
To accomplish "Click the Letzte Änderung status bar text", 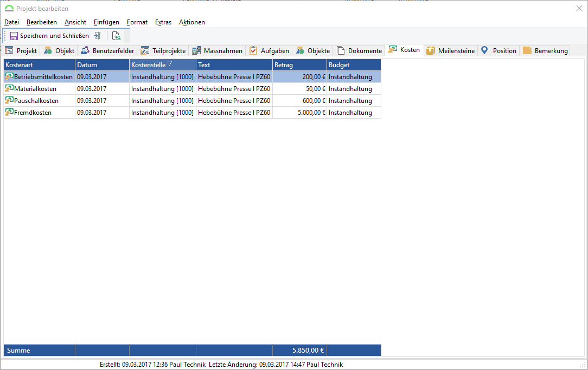I will [x=276, y=365].
